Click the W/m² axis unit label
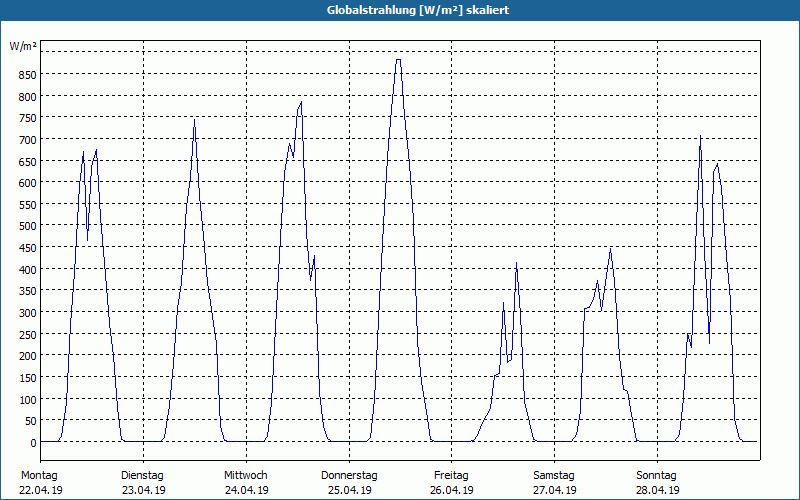The image size is (800, 500). (23, 46)
